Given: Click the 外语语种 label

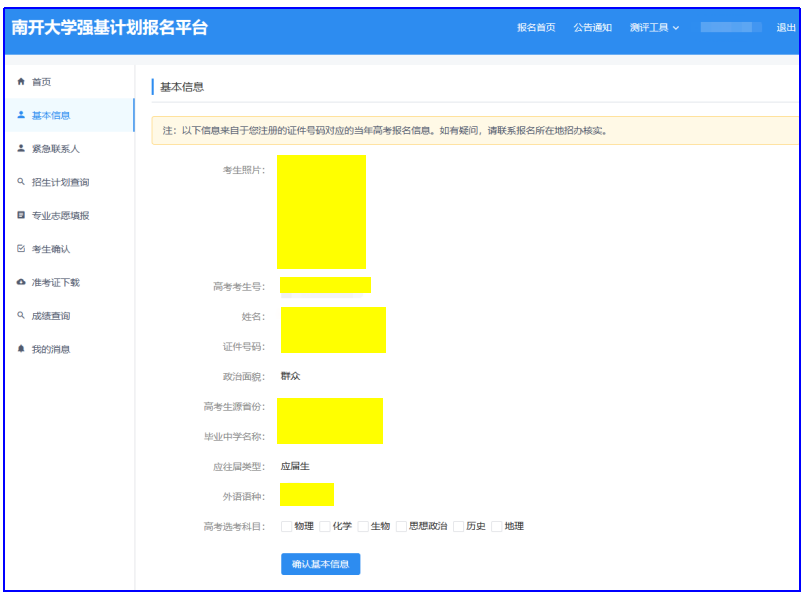Looking at the screenshot, I should click(244, 496).
